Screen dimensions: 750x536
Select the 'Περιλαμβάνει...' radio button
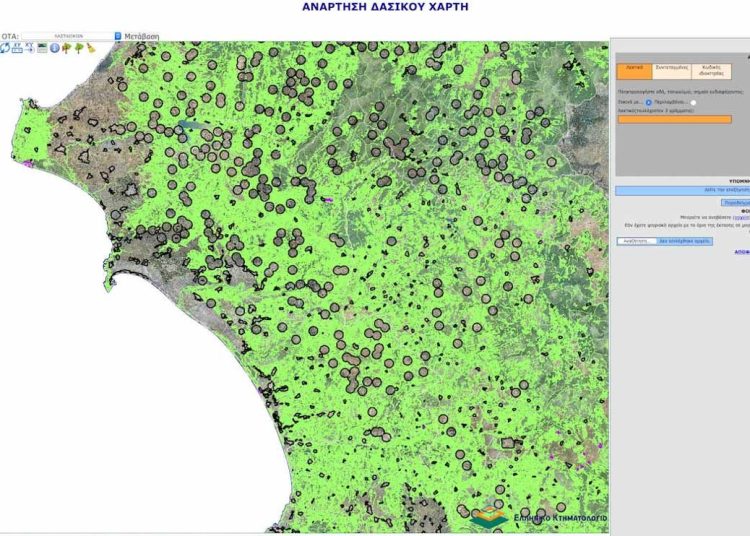click(x=693, y=102)
